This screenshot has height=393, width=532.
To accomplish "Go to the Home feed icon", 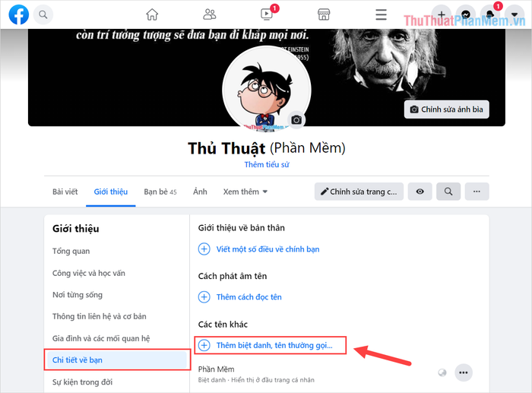I will [x=152, y=14].
